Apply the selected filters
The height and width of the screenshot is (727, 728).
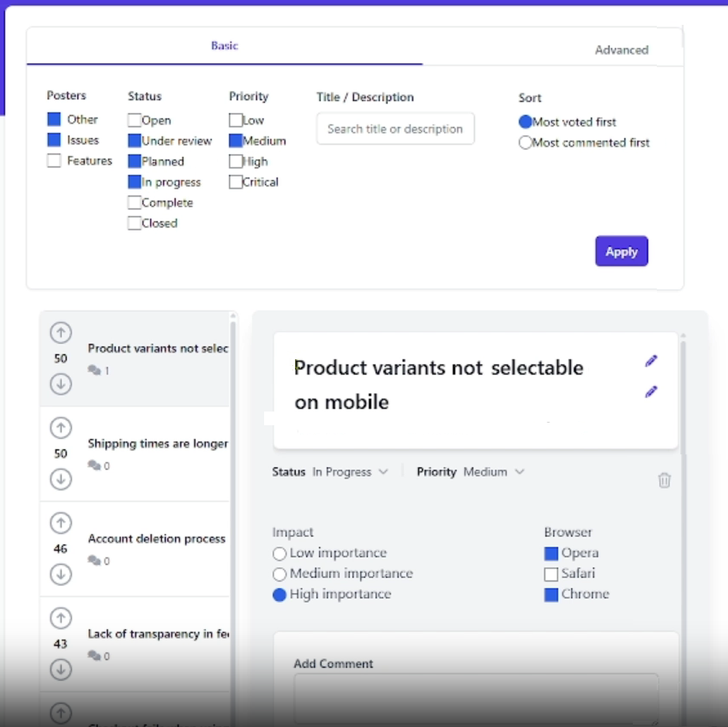[621, 251]
